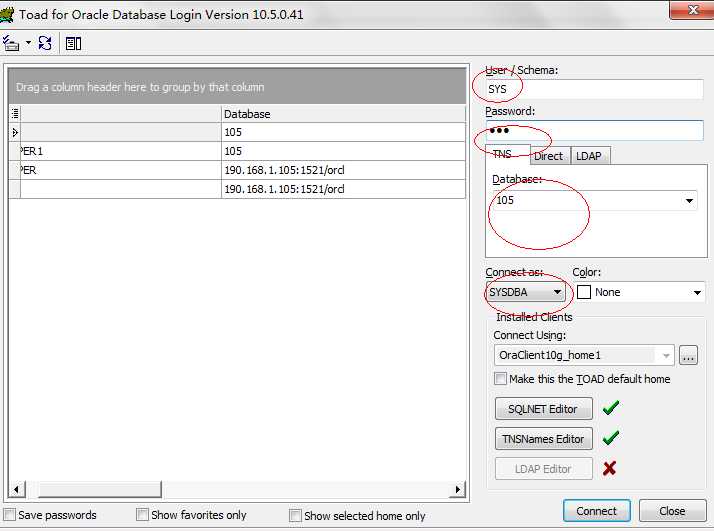Click the grid column chooser icon
Screen dimensions: 714x531
[15, 113]
